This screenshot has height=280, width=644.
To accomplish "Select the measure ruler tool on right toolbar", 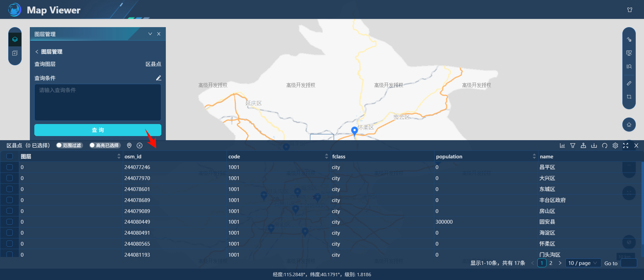I will (x=629, y=83).
